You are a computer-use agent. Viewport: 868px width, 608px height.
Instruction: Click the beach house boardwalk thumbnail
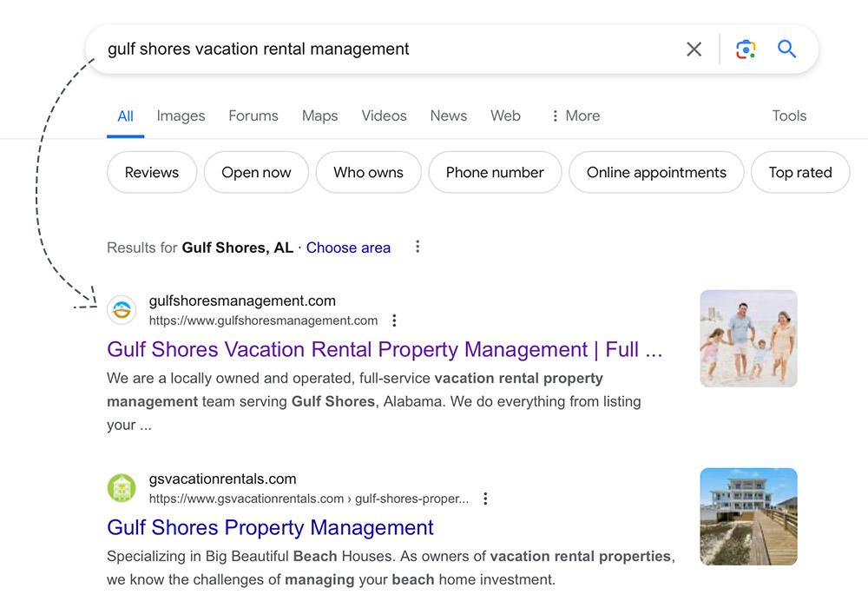[748, 517]
